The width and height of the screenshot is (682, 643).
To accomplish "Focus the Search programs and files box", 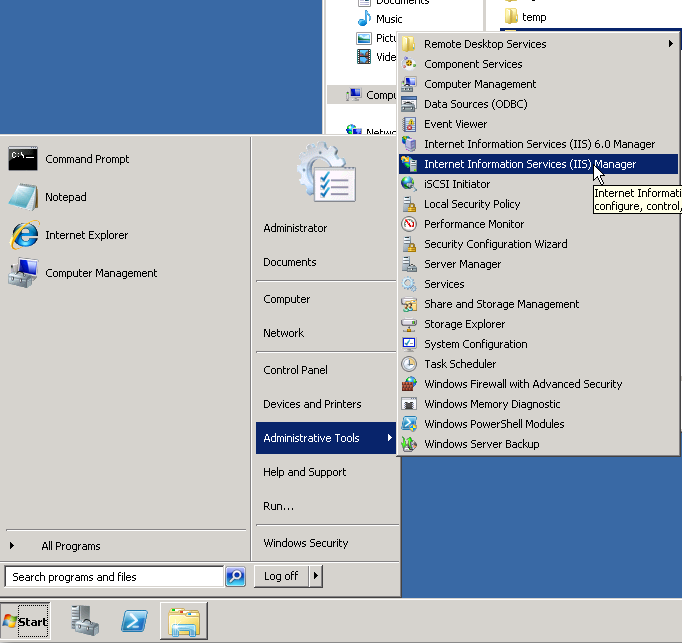I will (114, 577).
